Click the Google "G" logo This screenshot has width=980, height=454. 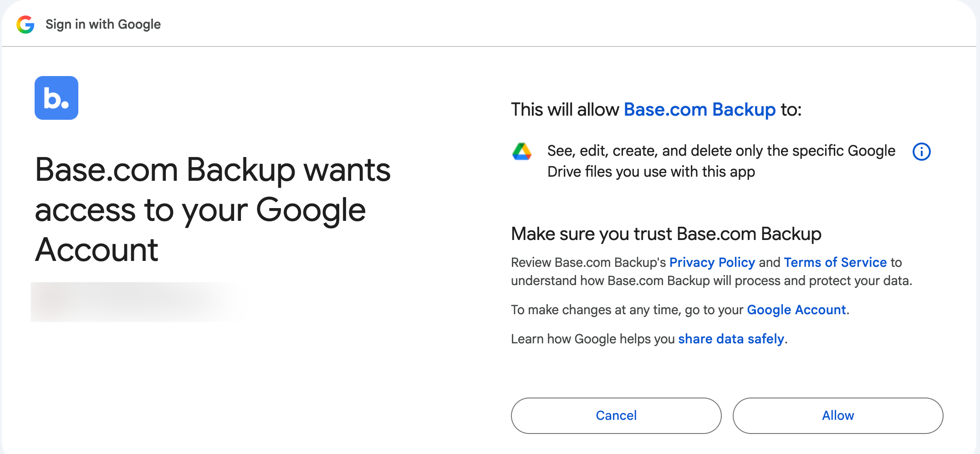coord(26,24)
